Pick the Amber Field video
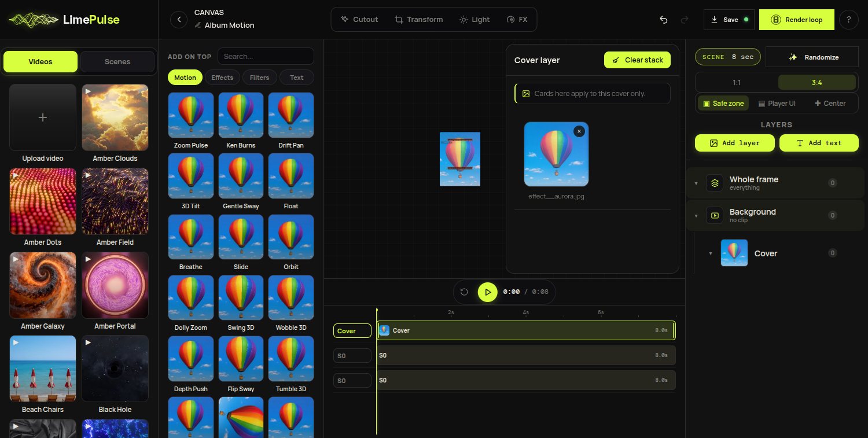This screenshot has height=438, width=868. tap(115, 201)
